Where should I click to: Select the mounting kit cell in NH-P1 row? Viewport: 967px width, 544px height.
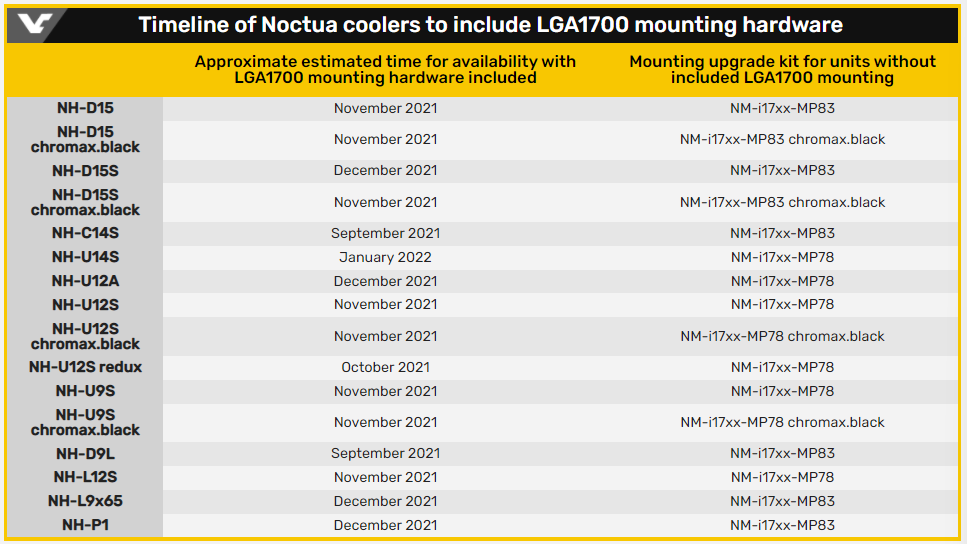782,525
